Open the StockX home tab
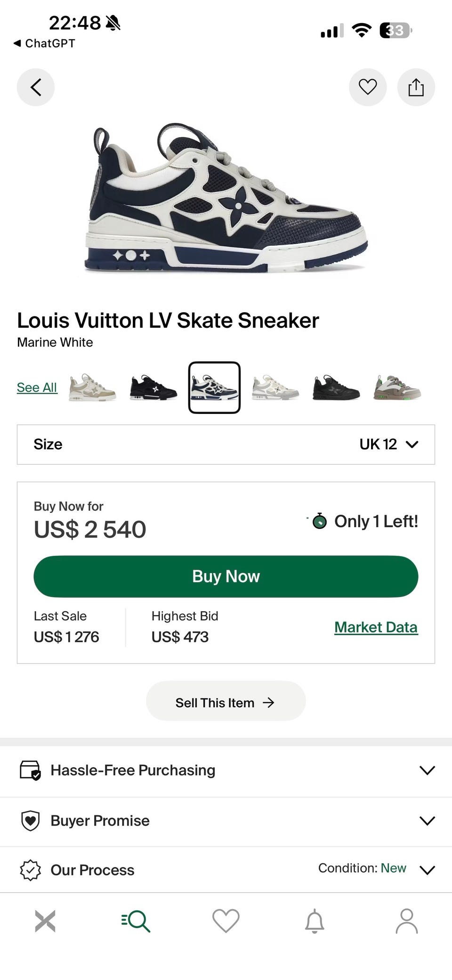Image resolution: width=452 pixels, height=980 pixels. 45,921
